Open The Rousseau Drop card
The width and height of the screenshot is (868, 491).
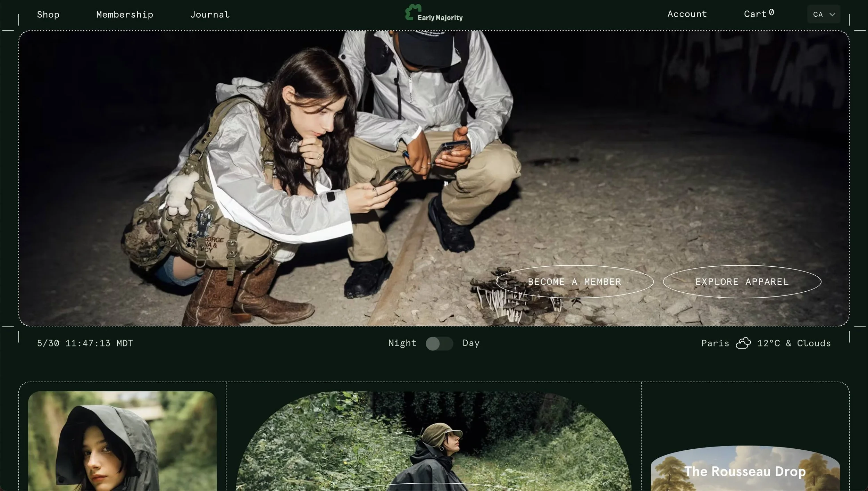point(745,471)
